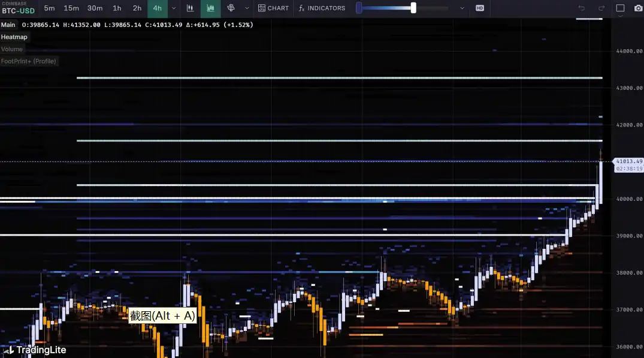The height and width of the screenshot is (358, 644).
Task: Select the candlestick chart type icon
Action: click(x=190, y=8)
